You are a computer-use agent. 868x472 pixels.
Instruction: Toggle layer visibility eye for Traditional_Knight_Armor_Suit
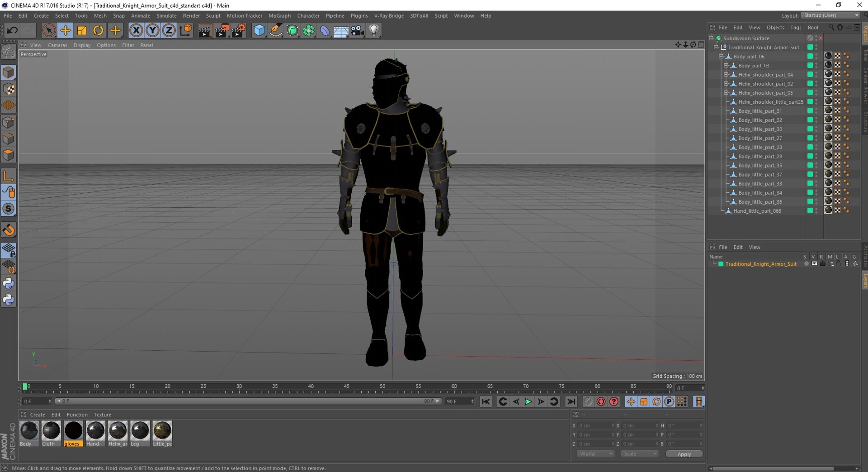(x=814, y=264)
